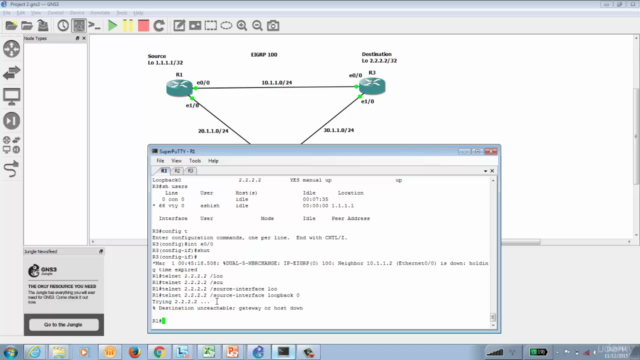Switch to the R3 tab in SuperPuTTY
640x360 pixels.
pos(190,171)
